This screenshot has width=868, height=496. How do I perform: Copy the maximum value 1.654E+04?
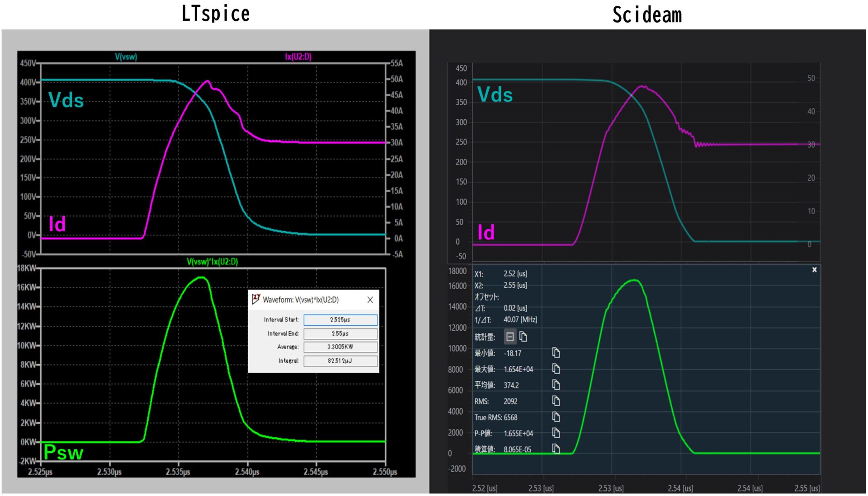[556, 369]
